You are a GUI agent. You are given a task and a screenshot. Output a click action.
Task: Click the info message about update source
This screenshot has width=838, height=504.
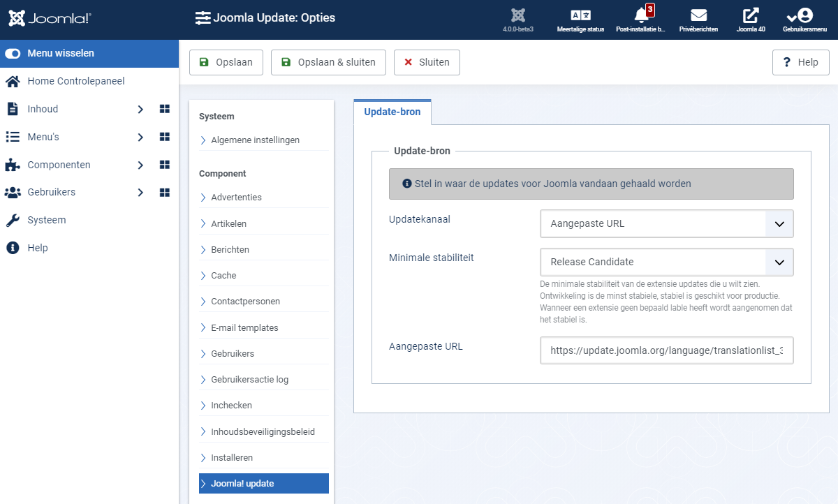coord(591,184)
